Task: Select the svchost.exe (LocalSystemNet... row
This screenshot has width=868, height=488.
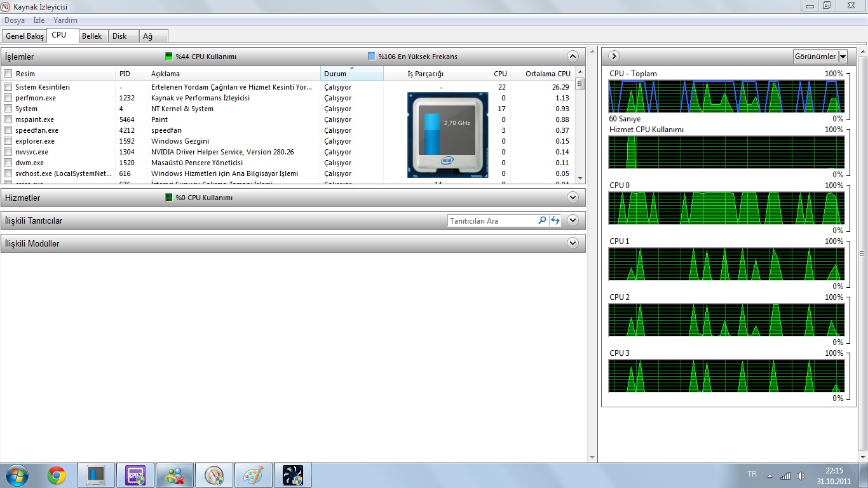Action: click(288, 173)
